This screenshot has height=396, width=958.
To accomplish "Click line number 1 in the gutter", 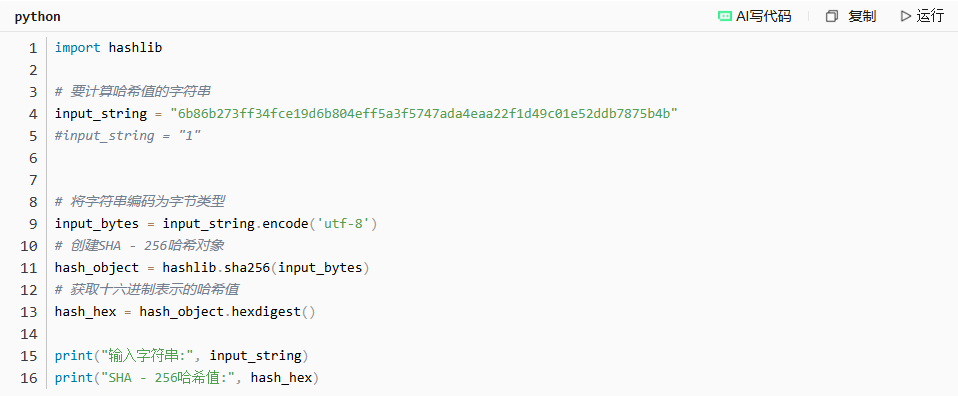I will (33, 48).
